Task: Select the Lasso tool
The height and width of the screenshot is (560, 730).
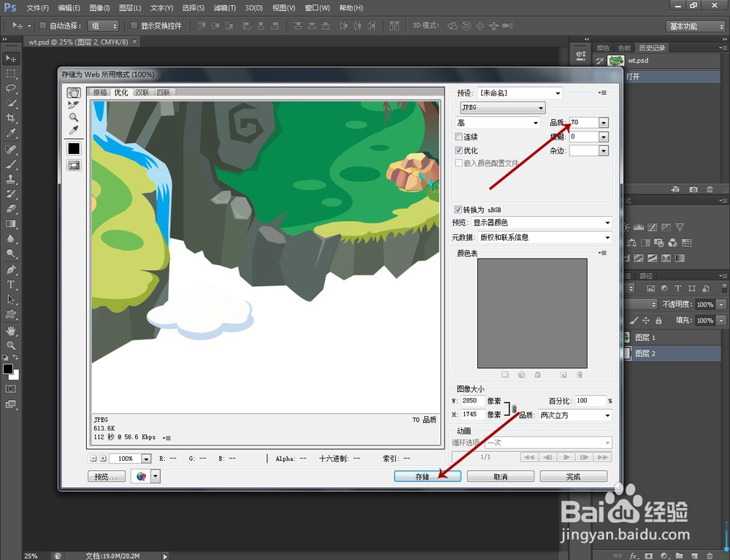Action: pyautogui.click(x=11, y=88)
